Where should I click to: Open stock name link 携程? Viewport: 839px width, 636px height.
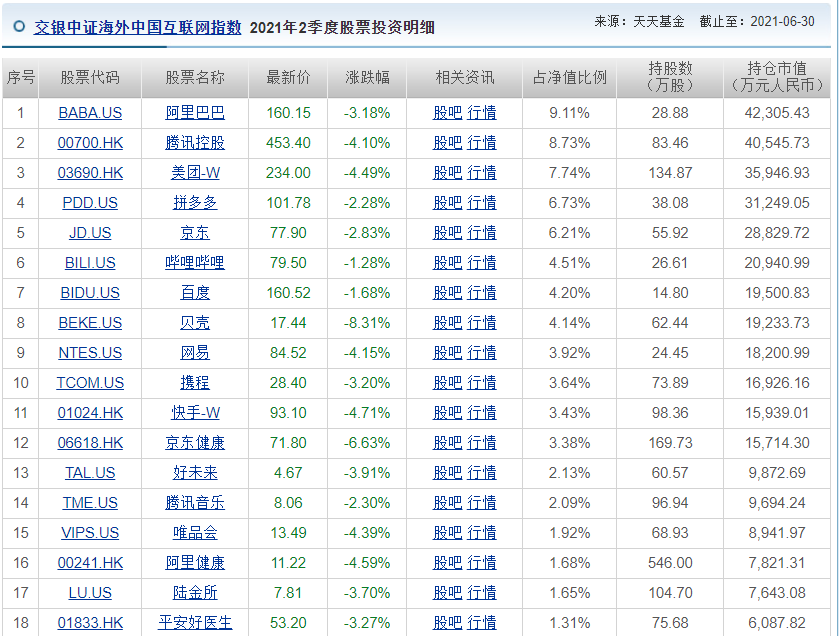195,382
